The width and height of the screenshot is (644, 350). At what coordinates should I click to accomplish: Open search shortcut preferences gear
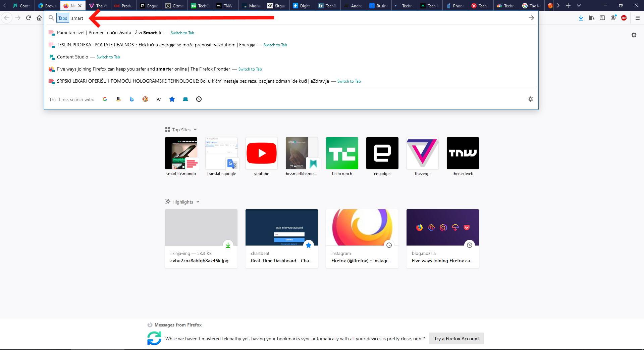pyautogui.click(x=530, y=99)
